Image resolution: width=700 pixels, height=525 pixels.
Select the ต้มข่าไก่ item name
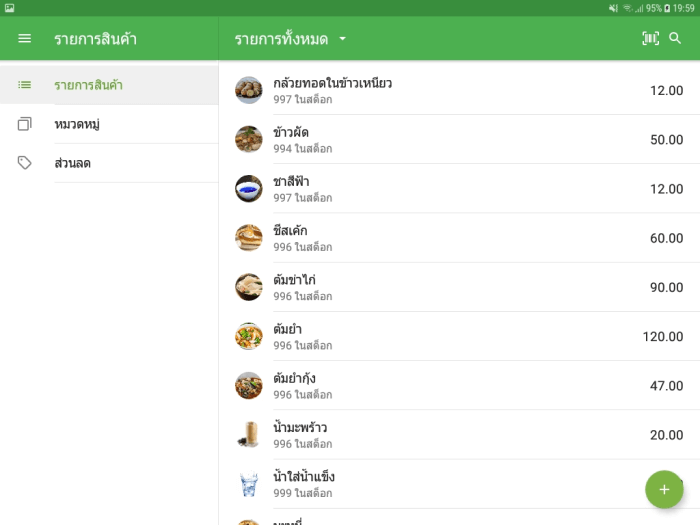pyautogui.click(x=294, y=280)
